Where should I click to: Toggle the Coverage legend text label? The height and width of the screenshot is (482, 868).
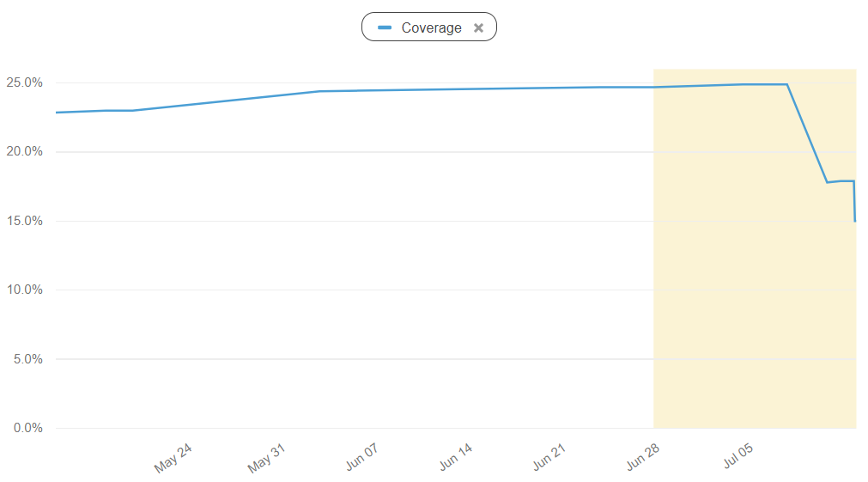pyautogui.click(x=431, y=27)
